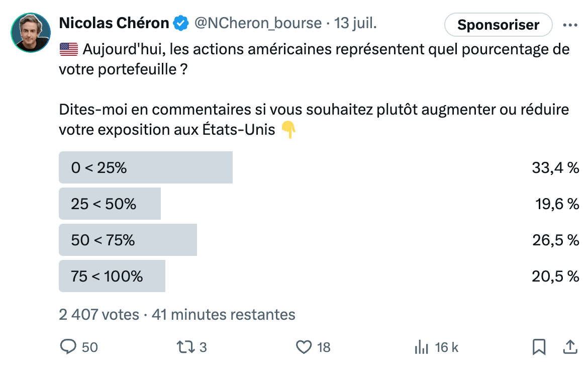588x365 pixels.
Task: Share the tweet via upload icon
Action: pos(570,347)
